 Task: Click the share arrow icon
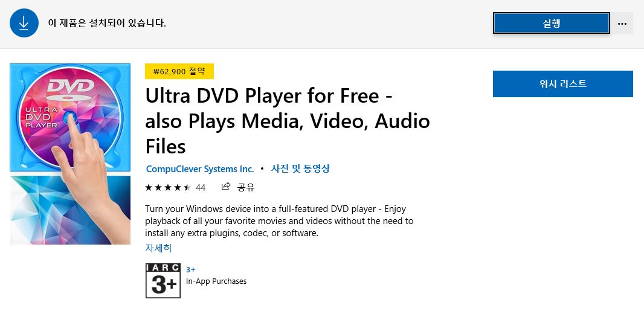pos(225,187)
